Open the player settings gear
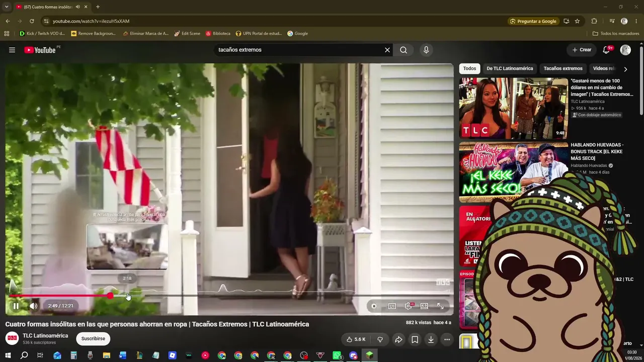The width and height of the screenshot is (644, 362). pyautogui.click(x=409, y=306)
